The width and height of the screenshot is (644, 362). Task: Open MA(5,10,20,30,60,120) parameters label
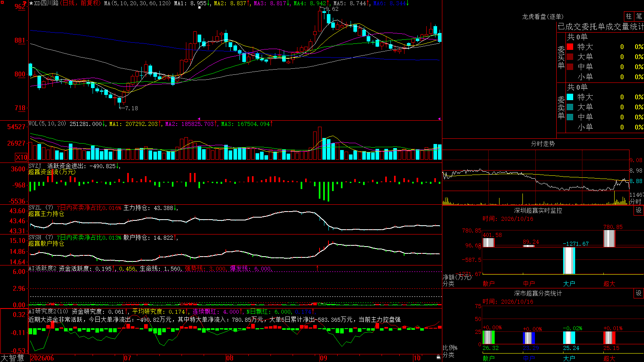(x=137, y=3)
